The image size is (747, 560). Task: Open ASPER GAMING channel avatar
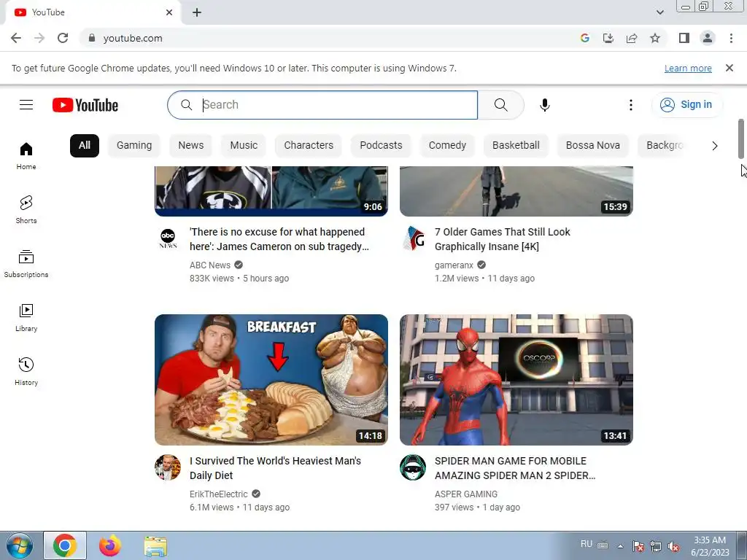[x=413, y=467]
